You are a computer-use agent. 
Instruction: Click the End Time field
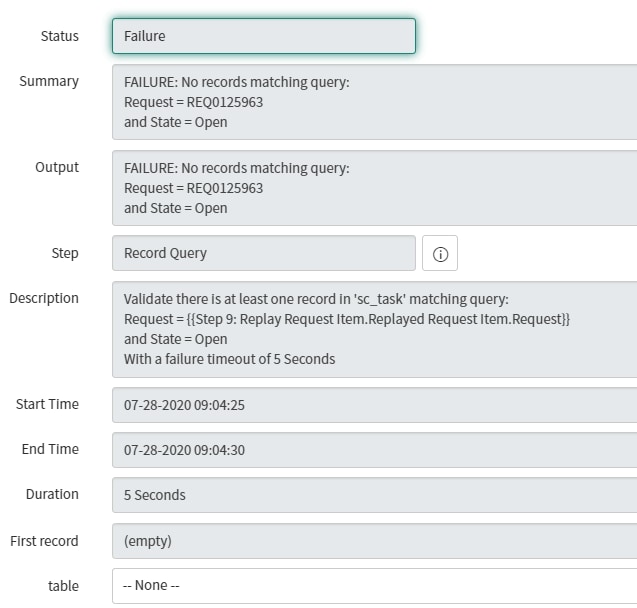[x=374, y=450]
